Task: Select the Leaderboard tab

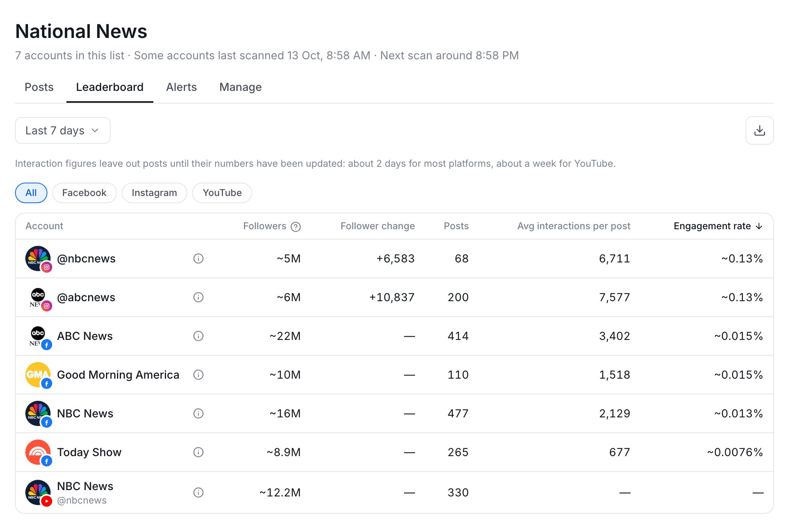Action: pos(110,87)
